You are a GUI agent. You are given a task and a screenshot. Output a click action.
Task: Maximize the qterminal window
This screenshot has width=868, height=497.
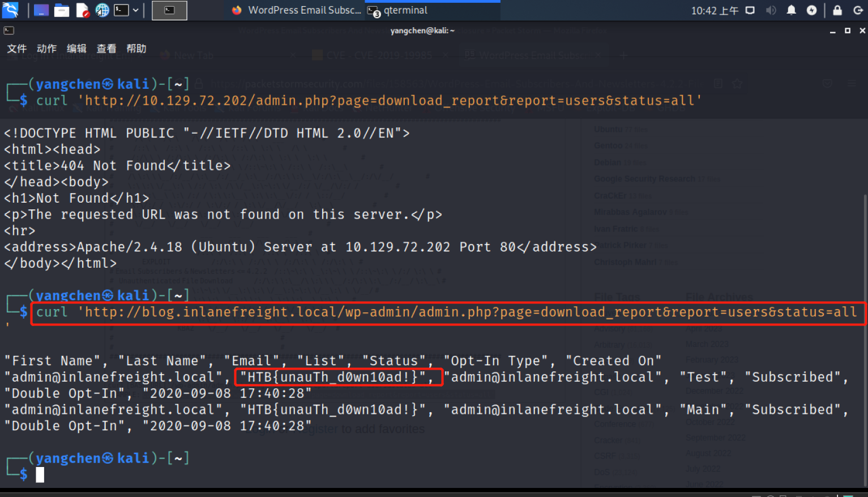pos(848,31)
